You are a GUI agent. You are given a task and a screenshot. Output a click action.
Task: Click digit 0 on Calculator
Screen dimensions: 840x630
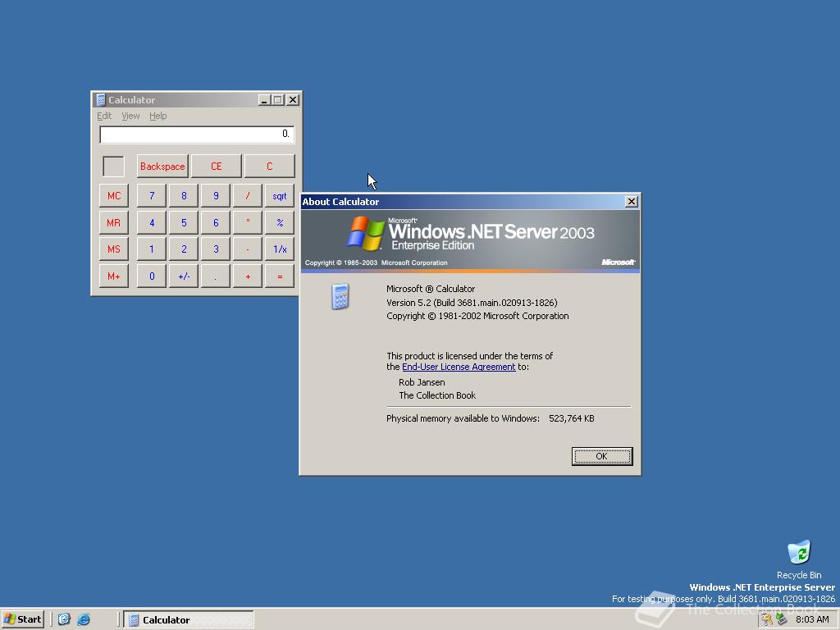coord(152,276)
